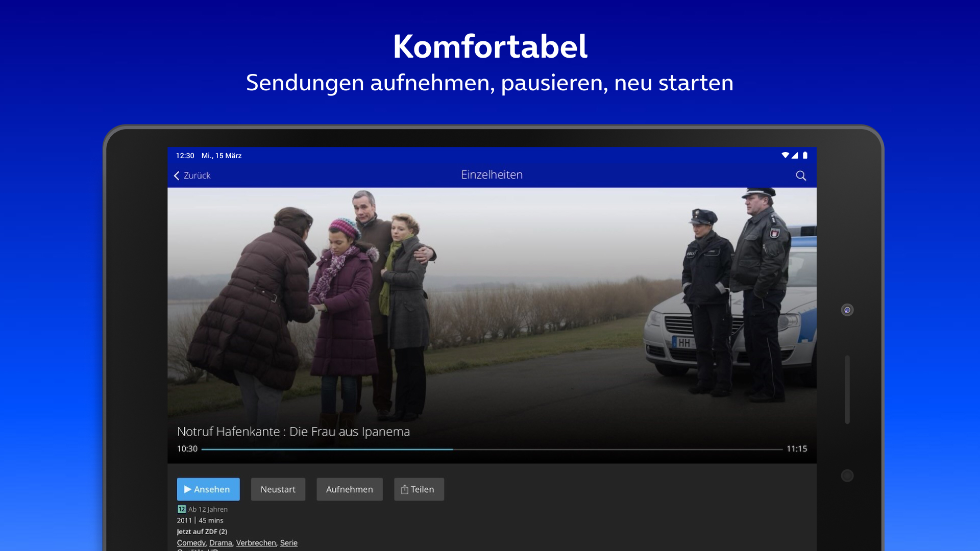Tap the play triangle inside the Ansehen button

pos(188,489)
